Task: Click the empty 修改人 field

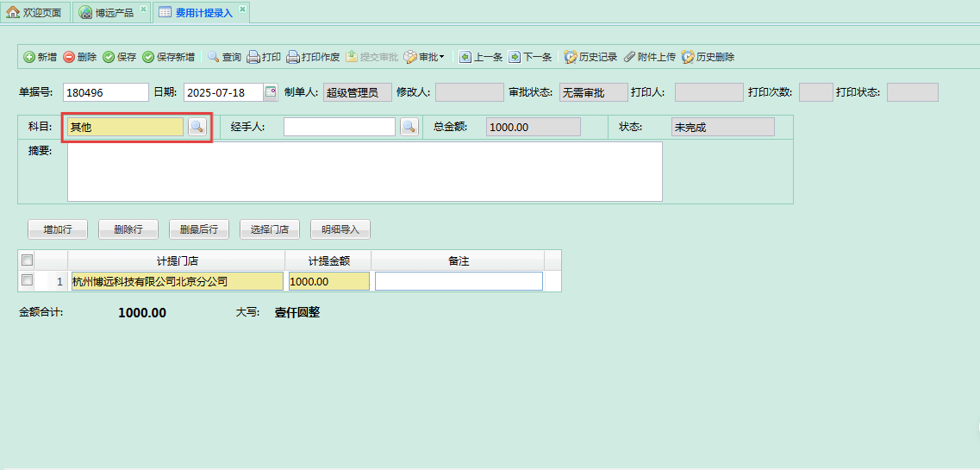Action: tap(470, 92)
